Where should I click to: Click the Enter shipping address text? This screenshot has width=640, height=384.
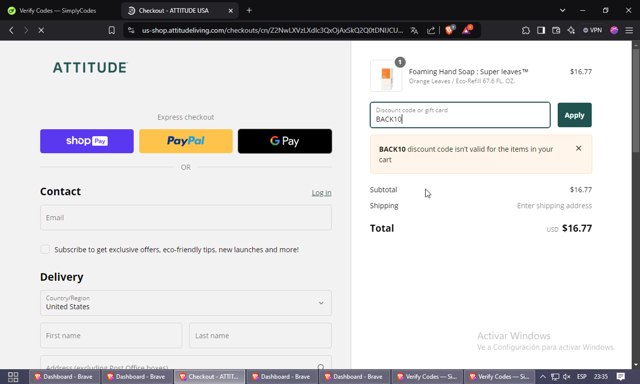pyautogui.click(x=554, y=206)
